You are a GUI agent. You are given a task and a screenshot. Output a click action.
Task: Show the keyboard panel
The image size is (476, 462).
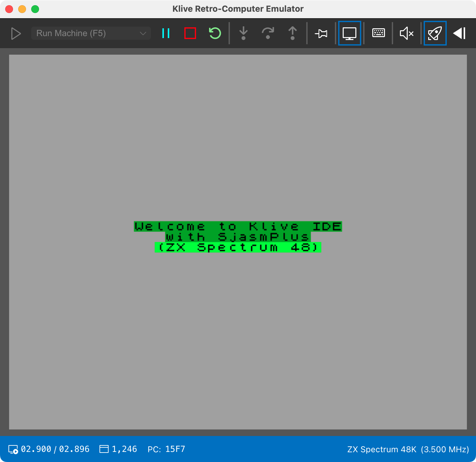tap(378, 33)
